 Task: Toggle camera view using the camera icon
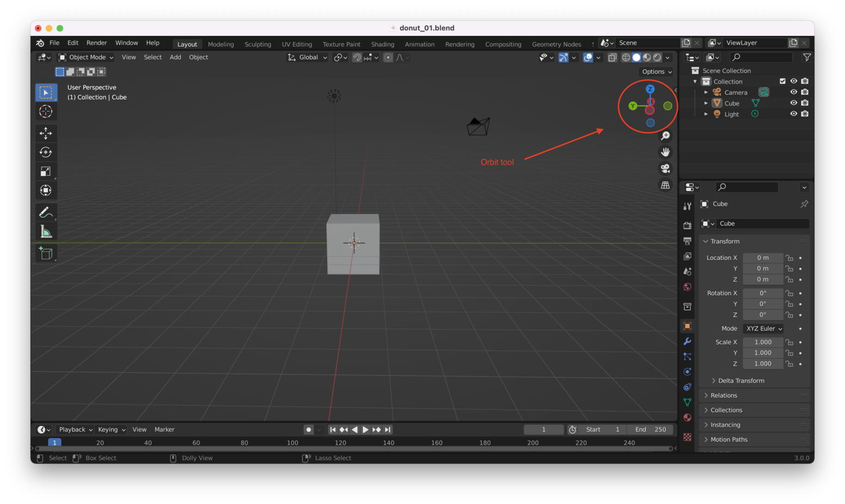[665, 168]
